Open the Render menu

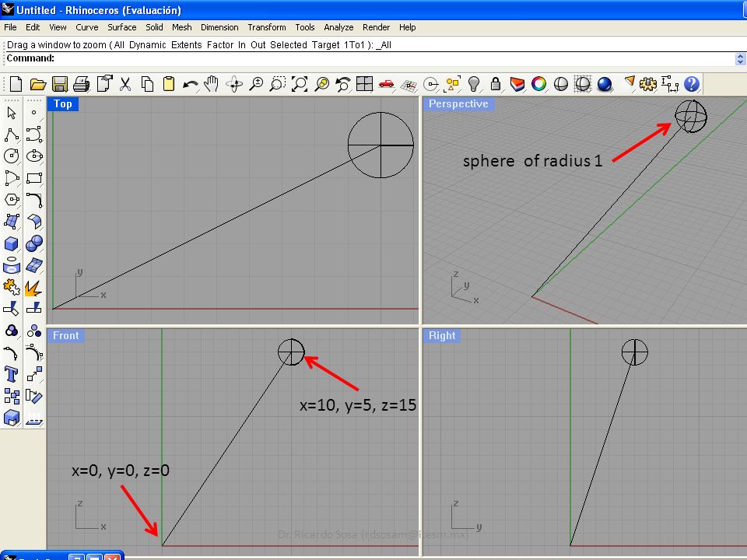pyautogui.click(x=376, y=27)
